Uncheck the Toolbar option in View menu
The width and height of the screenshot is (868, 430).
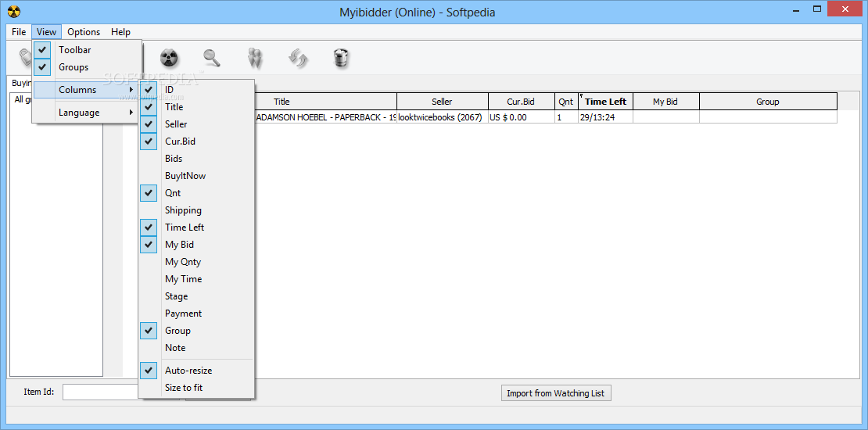coord(88,50)
